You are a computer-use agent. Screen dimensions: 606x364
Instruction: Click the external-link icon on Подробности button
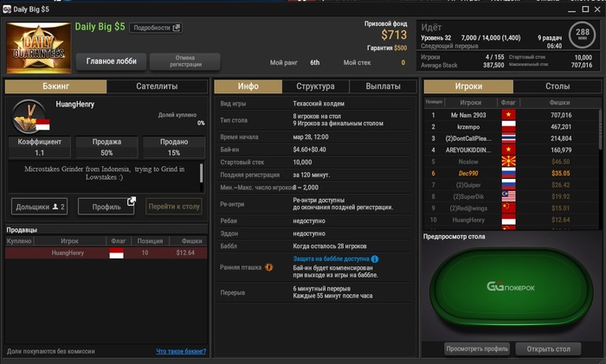(x=177, y=28)
